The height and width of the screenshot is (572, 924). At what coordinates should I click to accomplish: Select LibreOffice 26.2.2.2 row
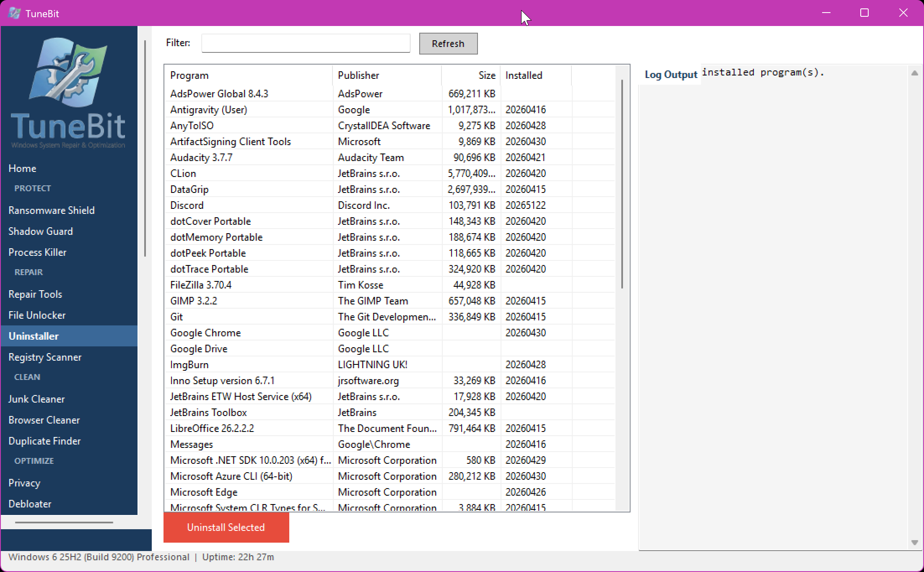tap(390, 428)
